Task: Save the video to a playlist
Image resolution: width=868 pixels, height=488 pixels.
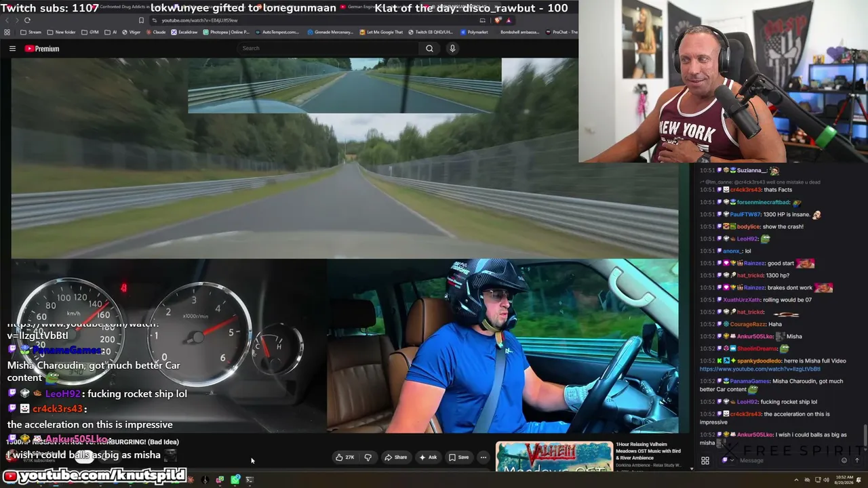Action: point(459,457)
